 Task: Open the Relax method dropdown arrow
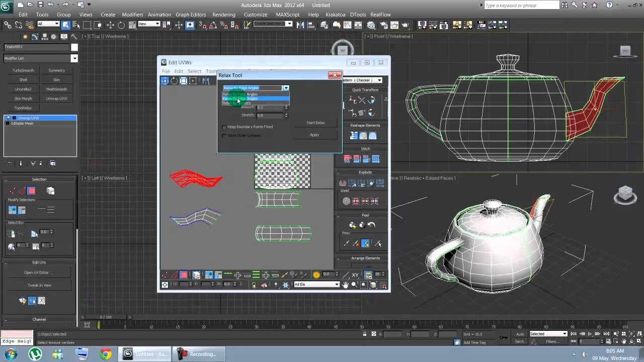(286, 88)
